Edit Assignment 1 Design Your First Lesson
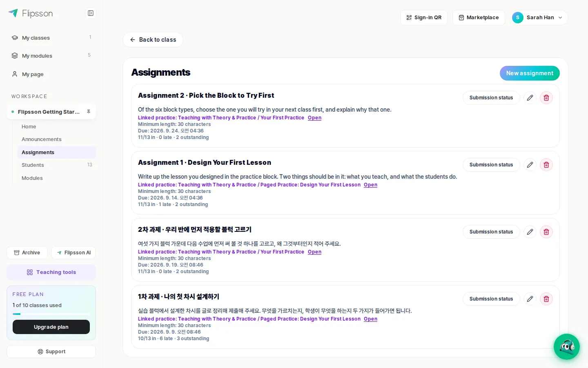This screenshot has height=368, width=588. click(530, 165)
